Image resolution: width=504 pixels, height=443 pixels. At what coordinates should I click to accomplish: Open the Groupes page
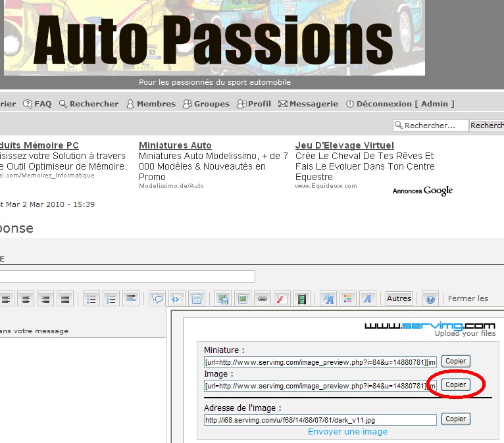[x=207, y=104]
